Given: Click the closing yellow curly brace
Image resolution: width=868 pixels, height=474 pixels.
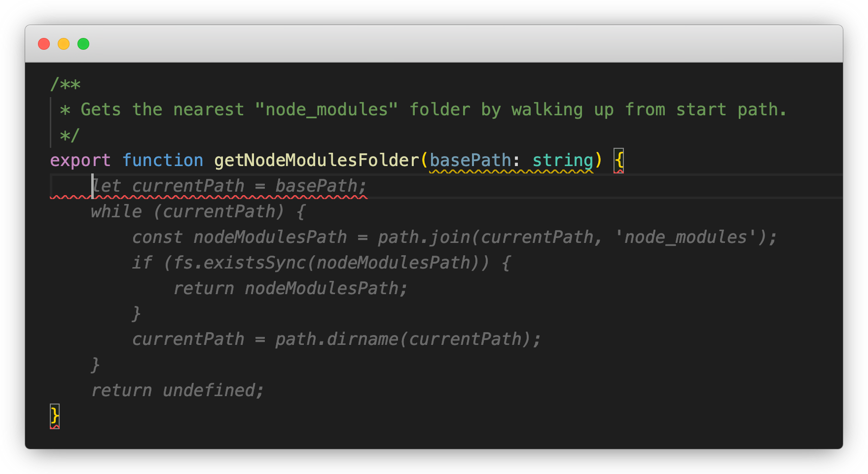Looking at the screenshot, I should (x=55, y=415).
